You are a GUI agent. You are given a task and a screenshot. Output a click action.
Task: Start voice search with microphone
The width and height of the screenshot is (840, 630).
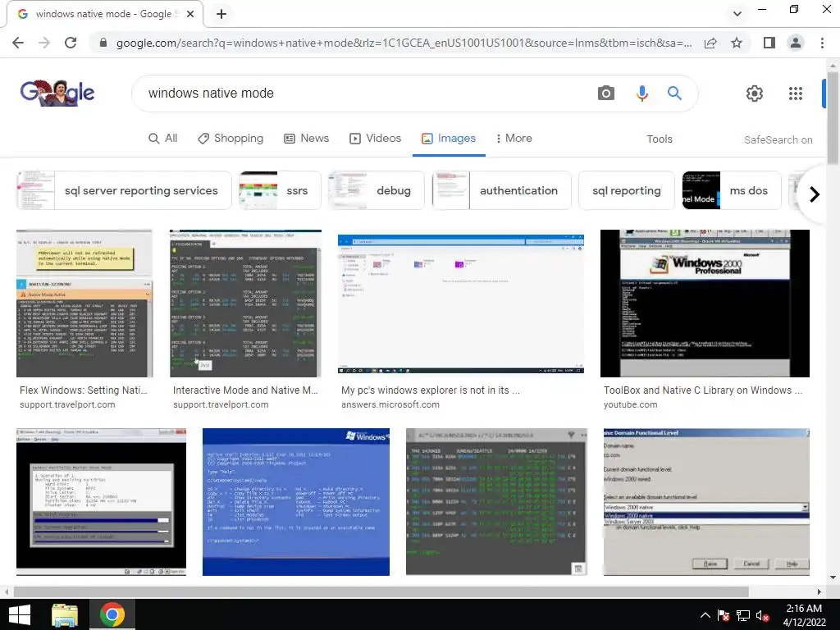[x=641, y=94]
